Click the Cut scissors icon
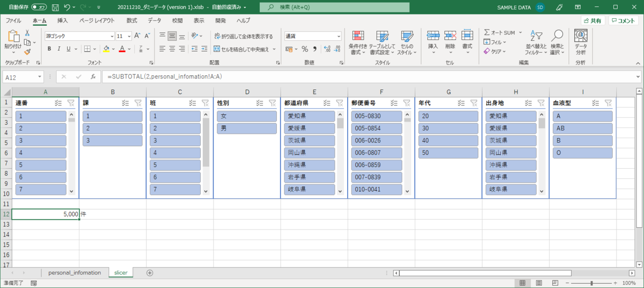Screen dimensions: 644x288 pyautogui.click(x=27, y=33)
